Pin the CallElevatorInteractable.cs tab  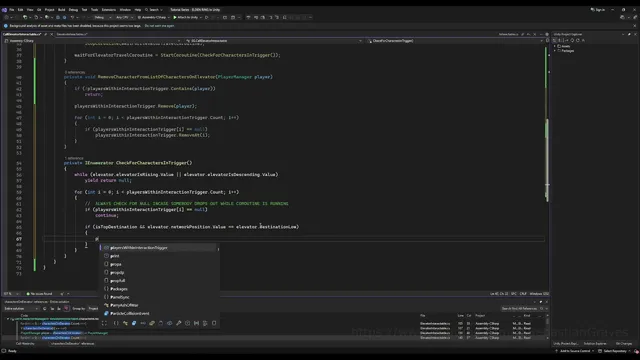(x=45, y=34)
